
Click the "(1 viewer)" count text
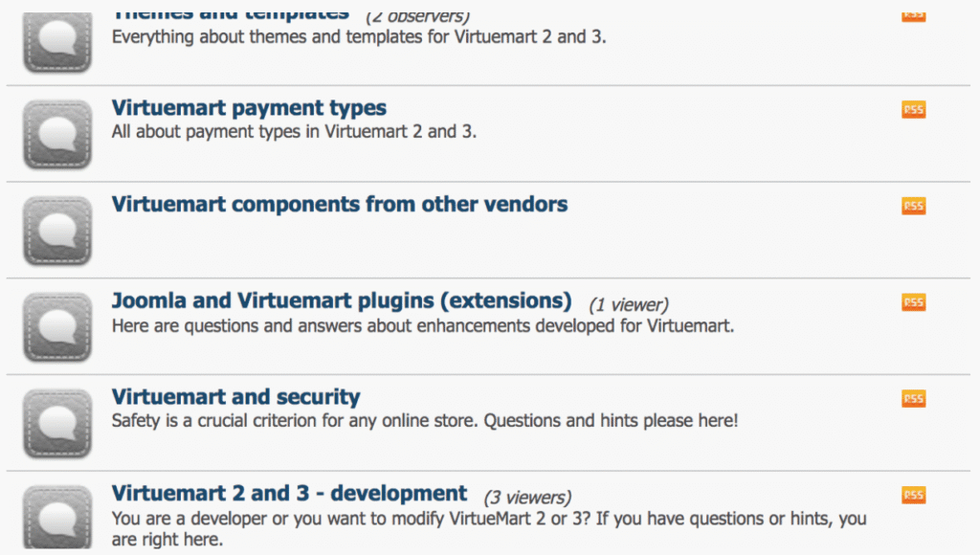tap(628, 305)
